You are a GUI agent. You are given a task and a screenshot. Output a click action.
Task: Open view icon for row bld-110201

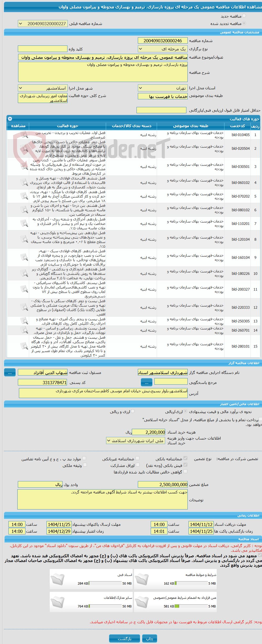click(x=24, y=223)
